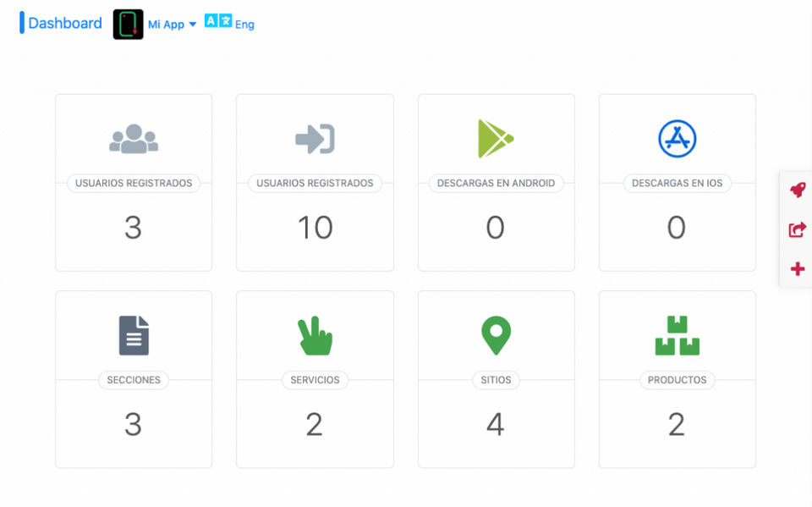Click the green Sitios map pin icon
Screen dimensions: 812x507
point(496,335)
